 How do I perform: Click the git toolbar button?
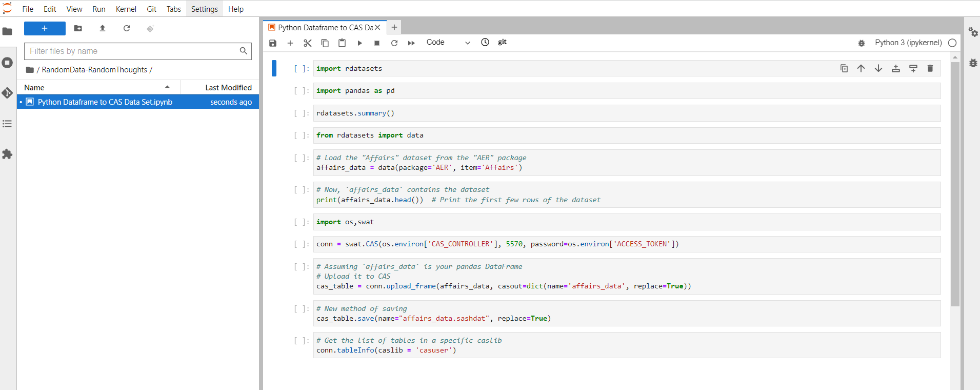coord(502,42)
